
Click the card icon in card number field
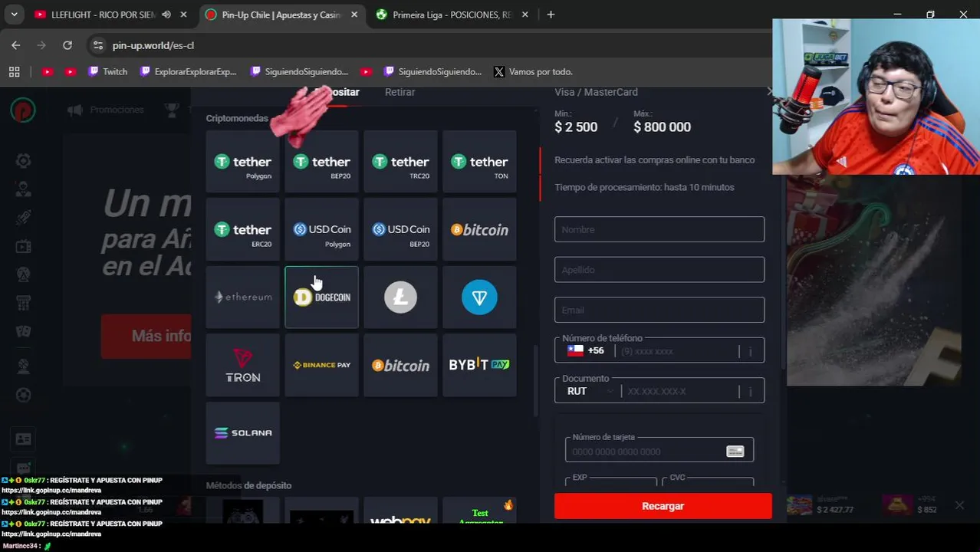735,452
